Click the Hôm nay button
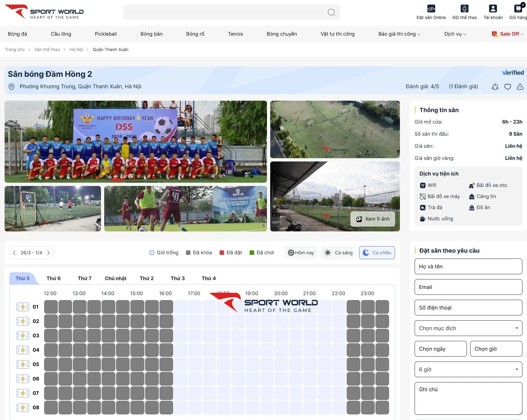This screenshot has width=527, height=420. [301, 253]
